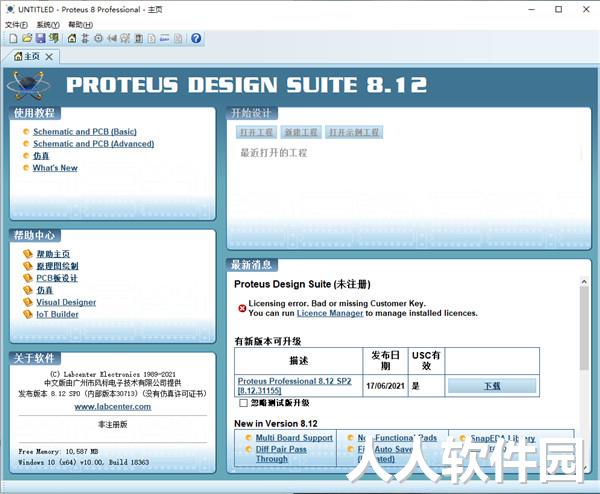Open Visual Designer help link

(x=66, y=302)
